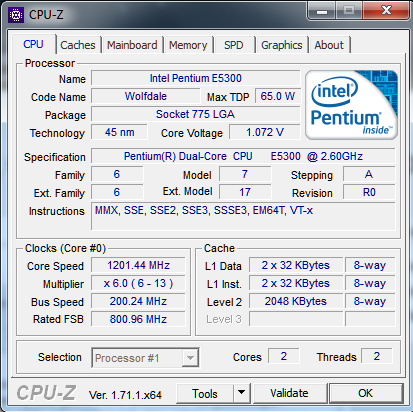
Task: Click the Bus Speed value 200.24 MHz
Action: [x=138, y=301]
